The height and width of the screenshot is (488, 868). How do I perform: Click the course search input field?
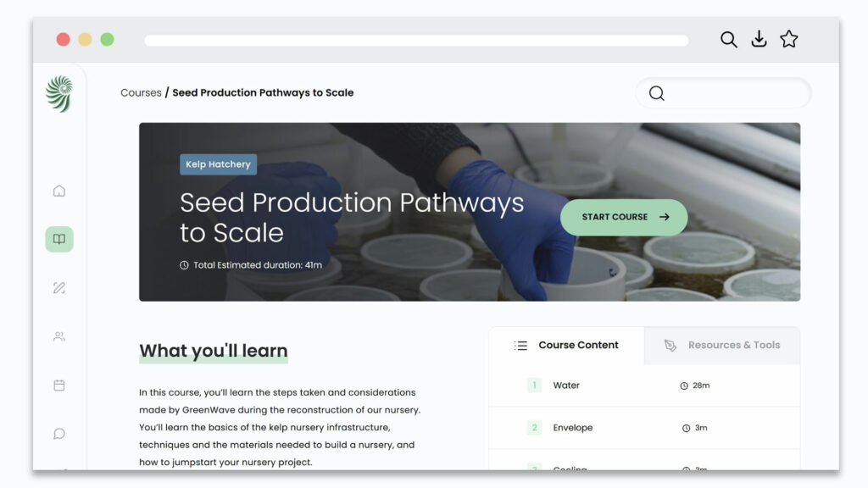[733, 93]
